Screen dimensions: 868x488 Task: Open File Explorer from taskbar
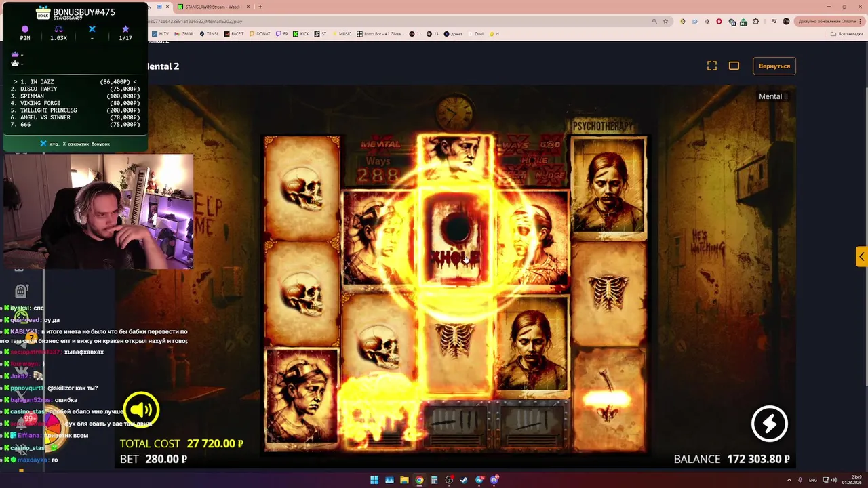pos(404,480)
